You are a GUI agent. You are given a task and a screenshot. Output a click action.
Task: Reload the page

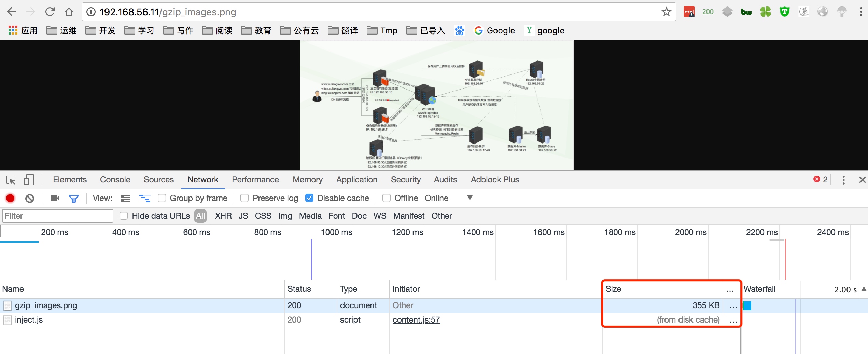pyautogui.click(x=50, y=12)
